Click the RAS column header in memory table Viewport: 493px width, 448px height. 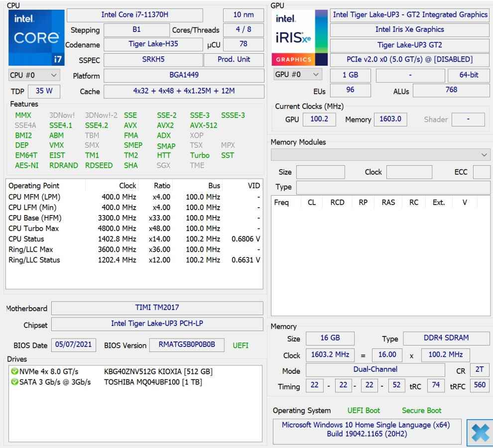388,203
